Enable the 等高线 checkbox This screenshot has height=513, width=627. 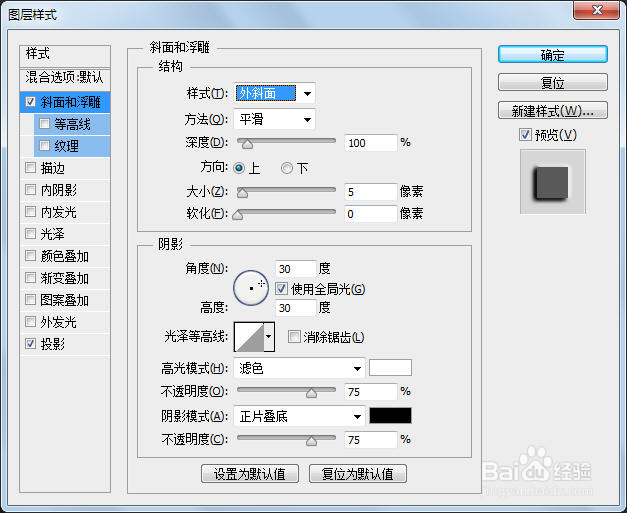pos(44,124)
